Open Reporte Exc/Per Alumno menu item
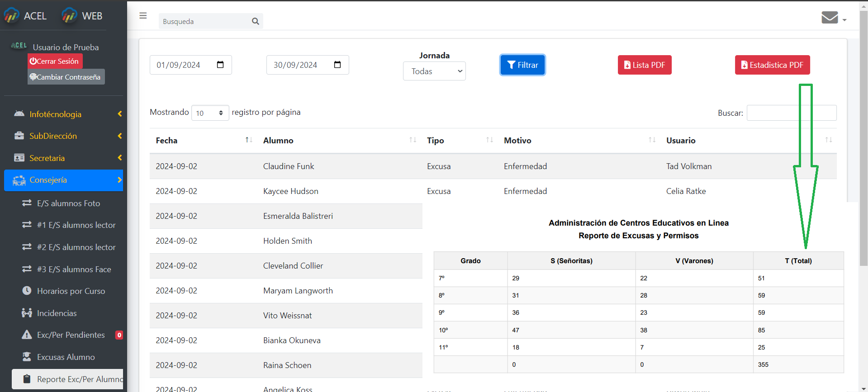 (68, 379)
